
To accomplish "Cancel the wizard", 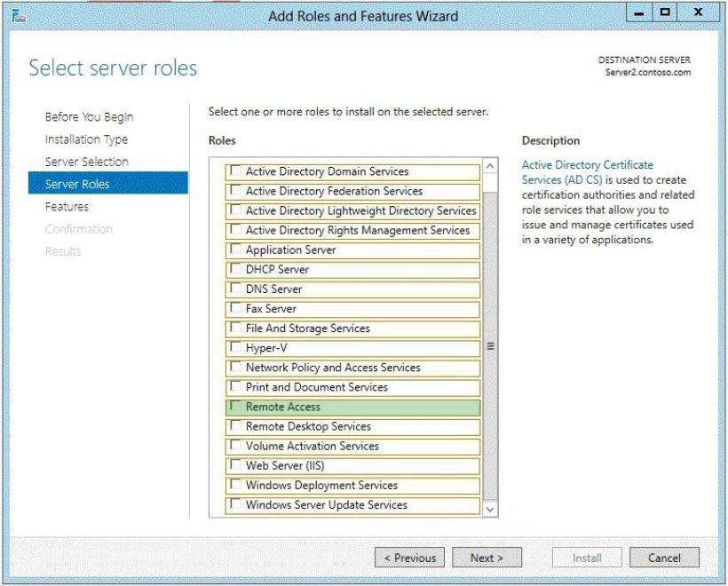I will [664, 558].
